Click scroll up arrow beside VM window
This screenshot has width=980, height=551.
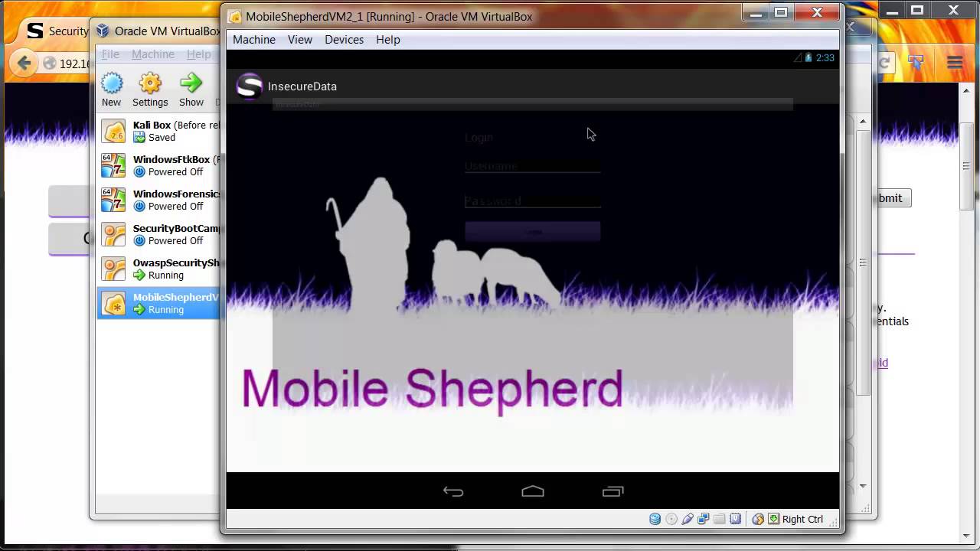863,121
